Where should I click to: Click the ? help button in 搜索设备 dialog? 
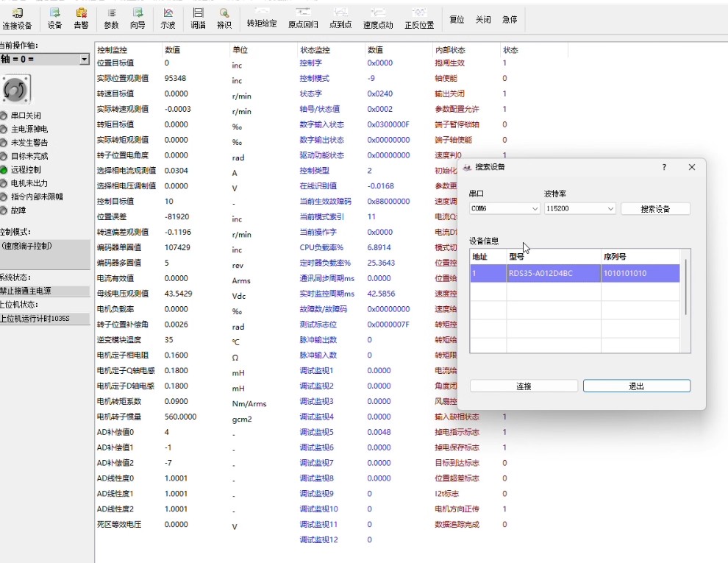tap(664, 167)
